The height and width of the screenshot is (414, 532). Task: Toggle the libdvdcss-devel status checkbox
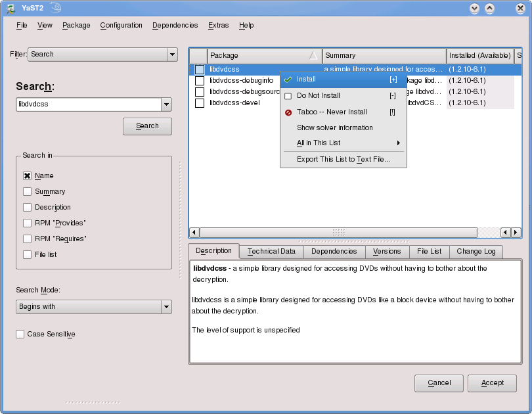pyautogui.click(x=200, y=103)
